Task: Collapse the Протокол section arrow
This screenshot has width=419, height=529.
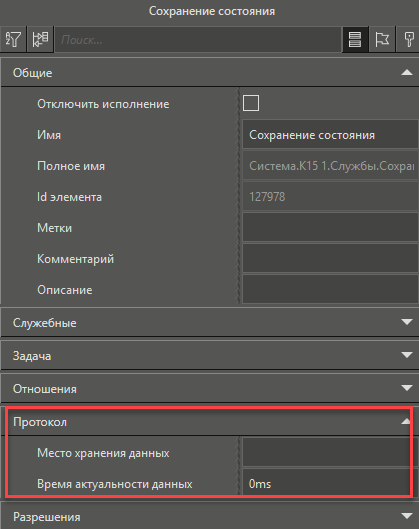Action: pyautogui.click(x=406, y=421)
